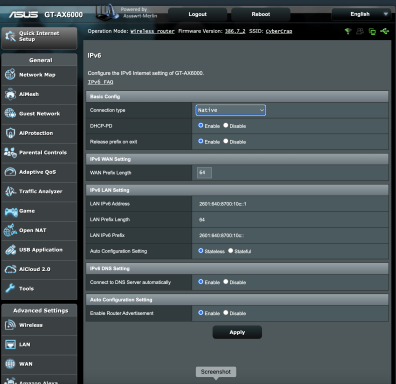
Task: Disable Connect to DNS Server automatically
Action: click(226, 282)
